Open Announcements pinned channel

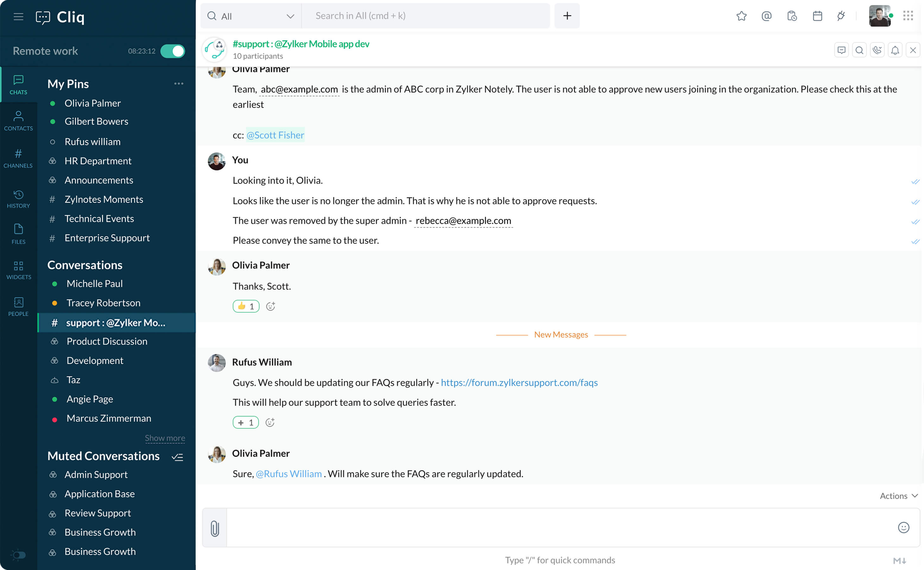tap(99, 180)
